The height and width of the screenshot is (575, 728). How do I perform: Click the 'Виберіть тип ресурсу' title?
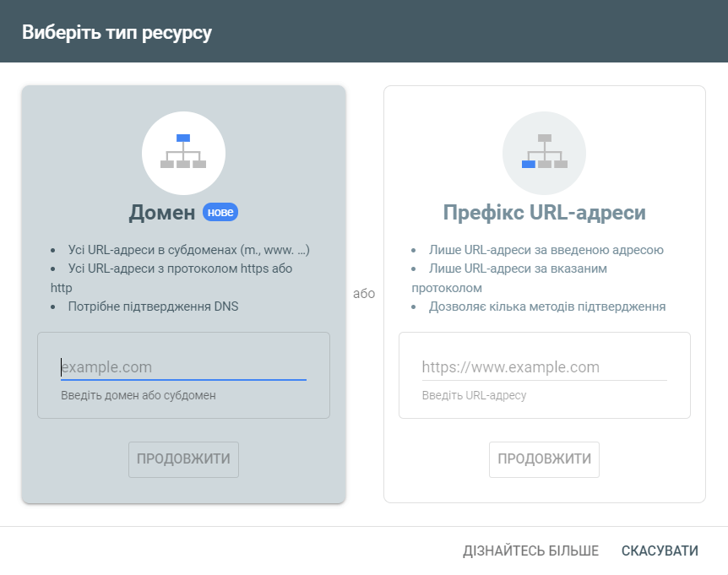pyautogui.click(x=117, y=32)
